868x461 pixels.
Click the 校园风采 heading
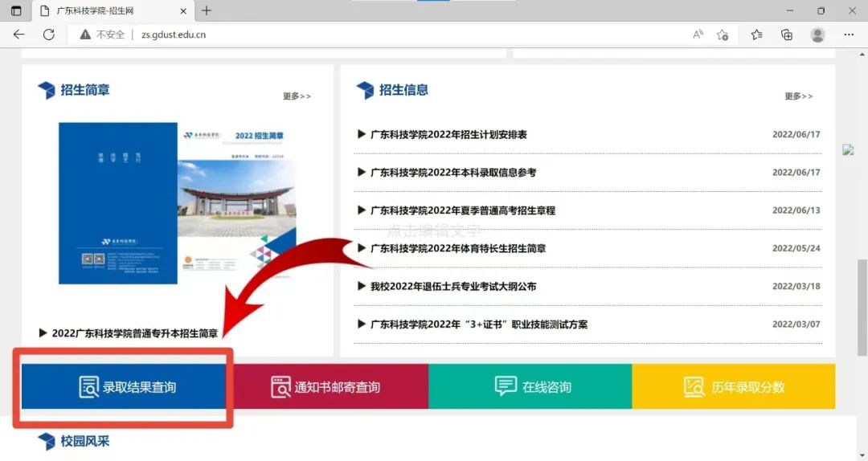(84, 441)
